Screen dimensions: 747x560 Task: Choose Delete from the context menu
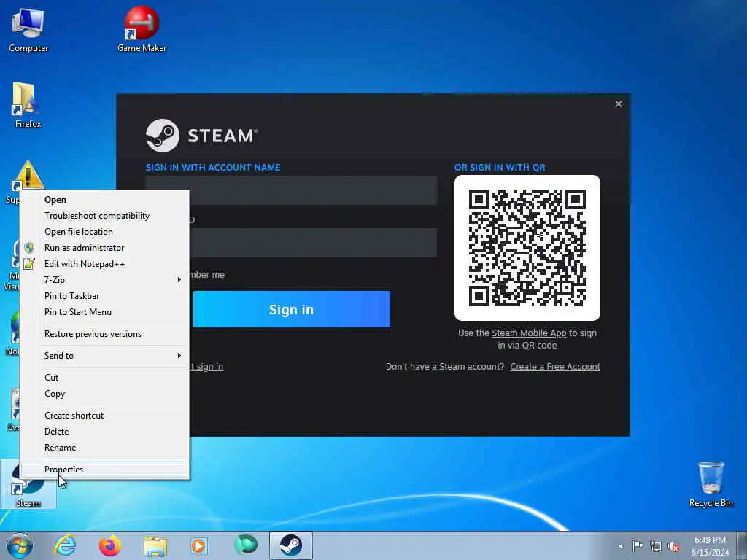(x=104, y=432)
